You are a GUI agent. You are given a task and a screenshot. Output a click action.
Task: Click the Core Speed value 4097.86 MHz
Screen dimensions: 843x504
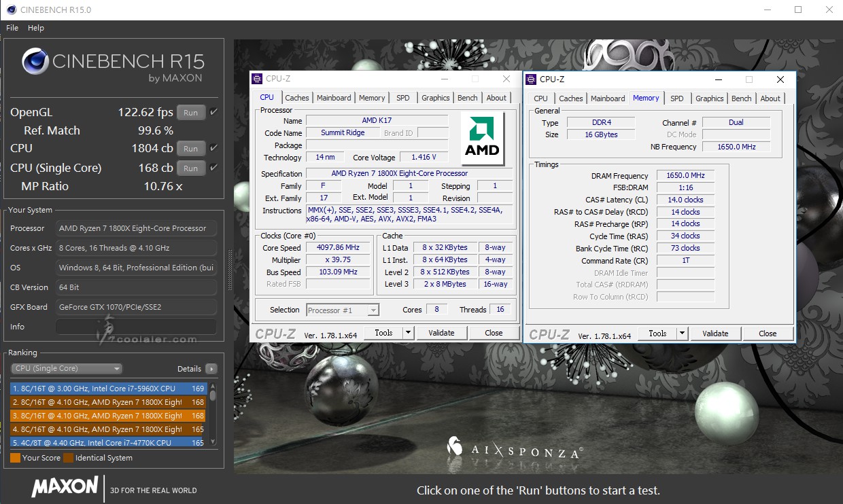click(x=338, y=248)
